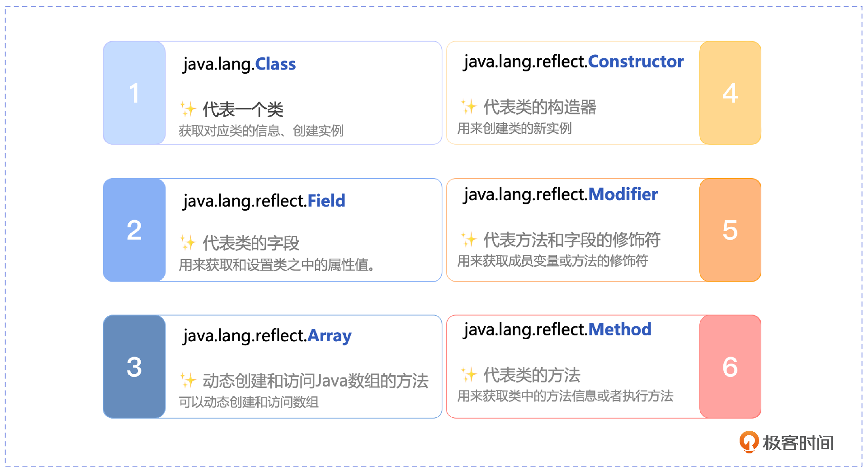Image resolution: width=868 pixels, height=471 pixels.
Task: Click the sparkle icon beside 动态创建和访问Java数组的方法
Action: click(x=188, y=380)
